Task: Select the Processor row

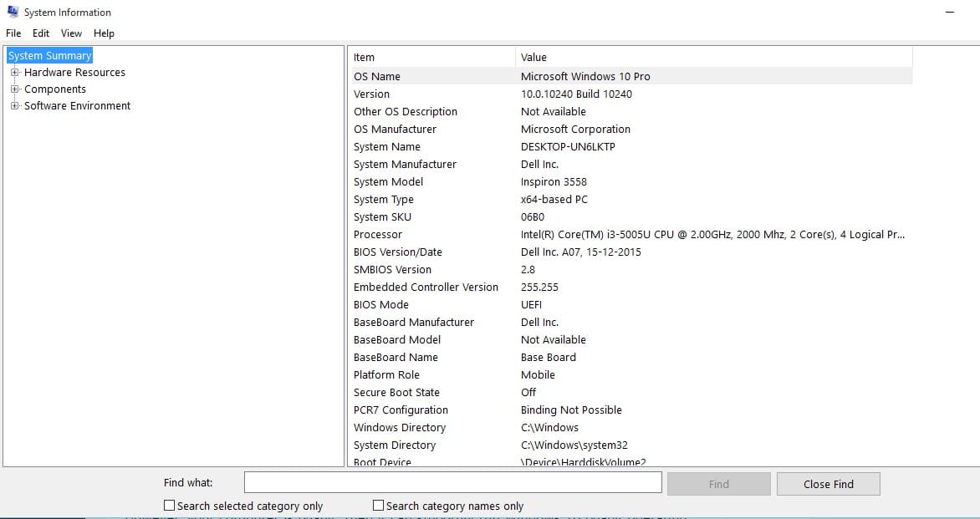Action: (631, 233)
